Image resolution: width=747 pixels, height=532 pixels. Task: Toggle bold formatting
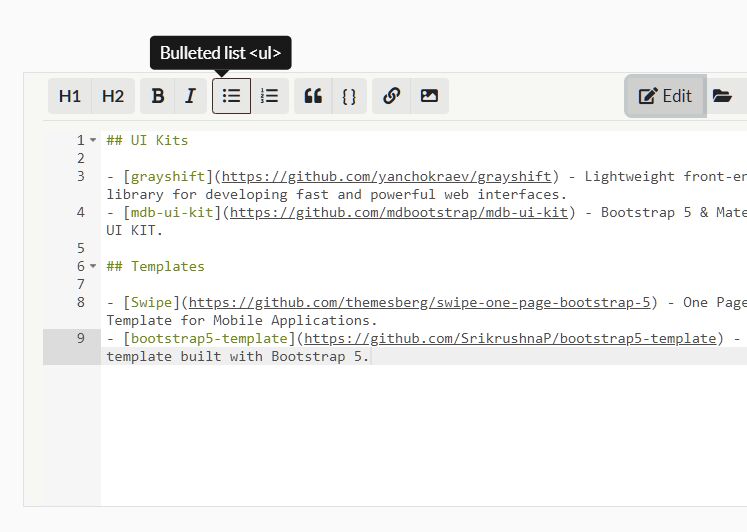[x=158, y=96]
